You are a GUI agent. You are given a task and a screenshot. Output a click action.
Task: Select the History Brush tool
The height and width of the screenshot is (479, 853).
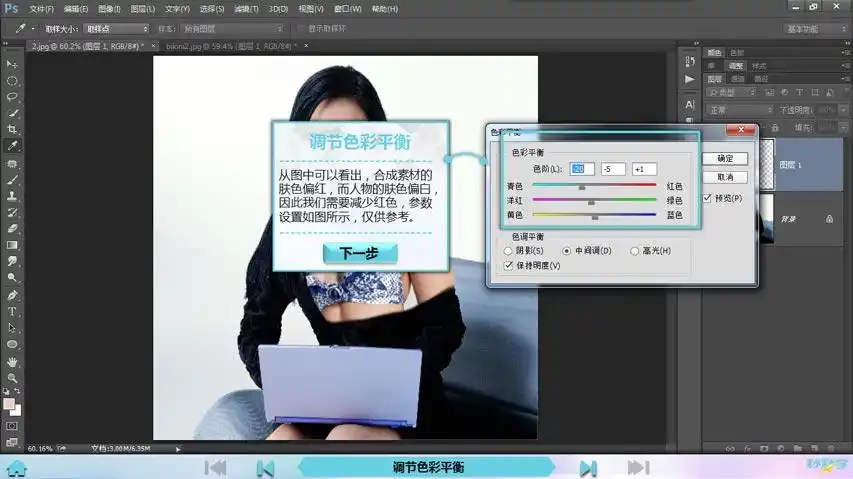point(12,212)
